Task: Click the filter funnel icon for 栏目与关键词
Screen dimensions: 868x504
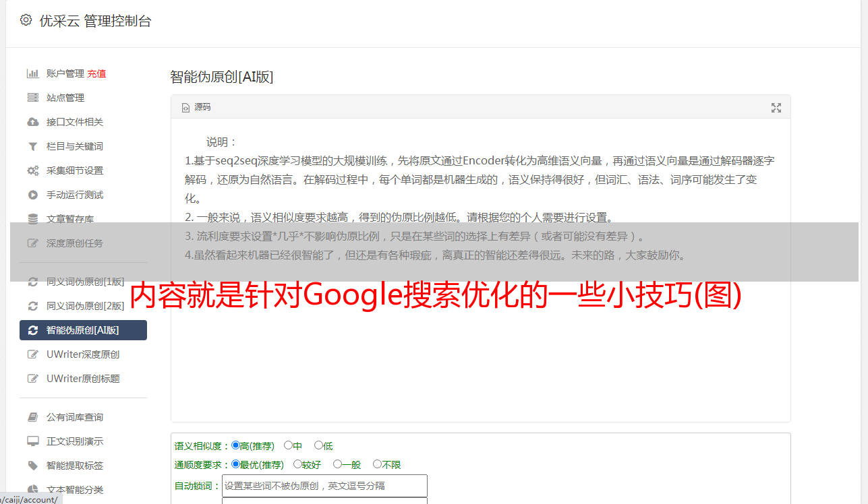Action: (32, 146)
